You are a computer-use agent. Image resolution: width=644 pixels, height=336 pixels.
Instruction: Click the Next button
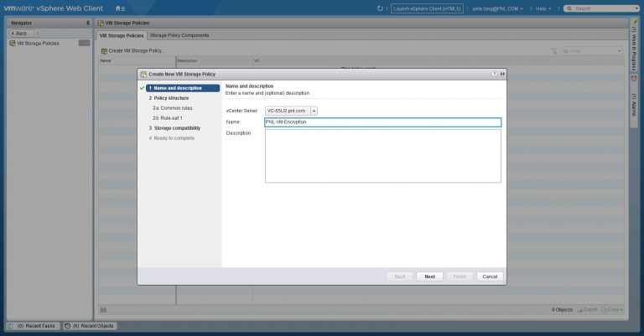(x=429, y=277)
